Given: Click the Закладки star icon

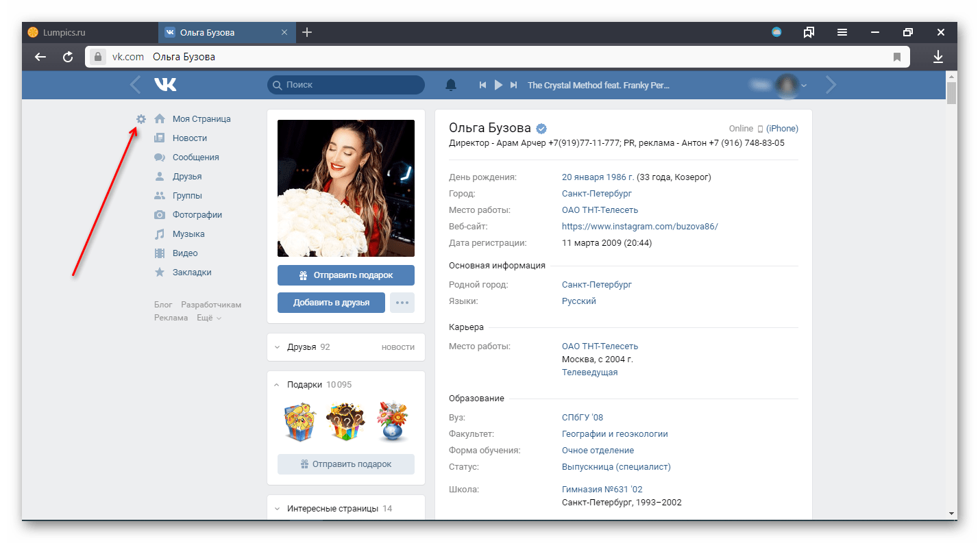Looking at the screenshot, I should (x=160, y=272).
